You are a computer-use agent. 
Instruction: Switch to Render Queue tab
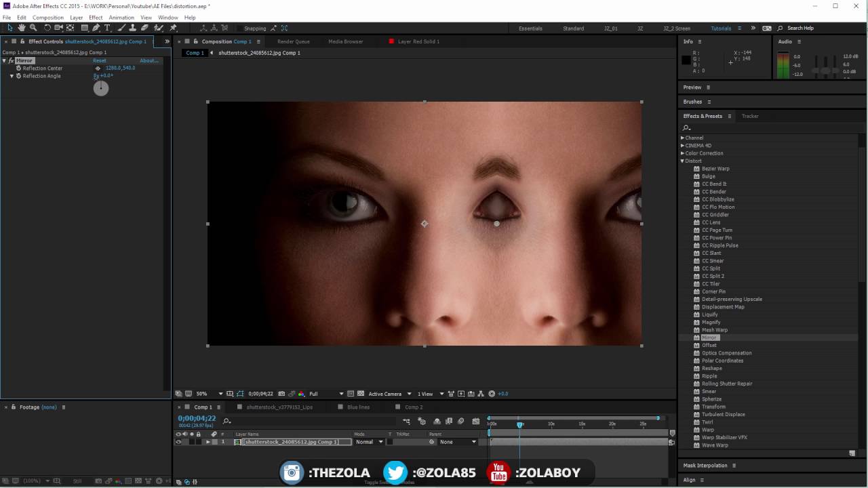(x=294, y=41)
